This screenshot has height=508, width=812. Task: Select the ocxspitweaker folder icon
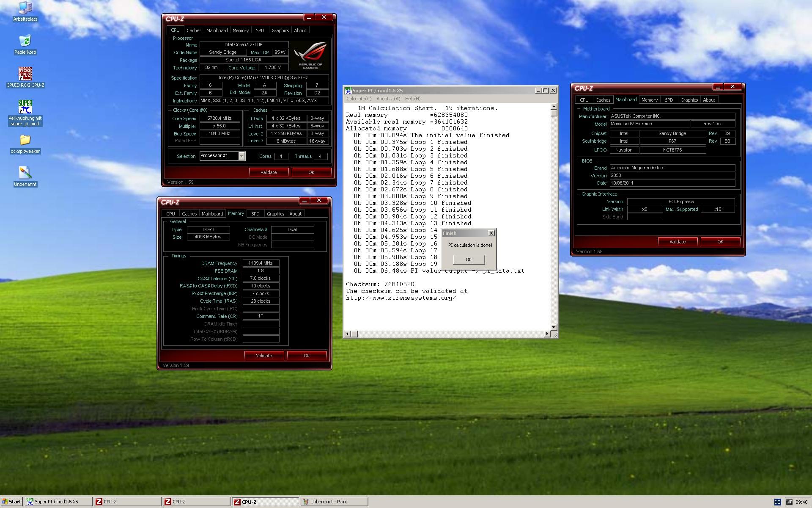click(25, 144)
